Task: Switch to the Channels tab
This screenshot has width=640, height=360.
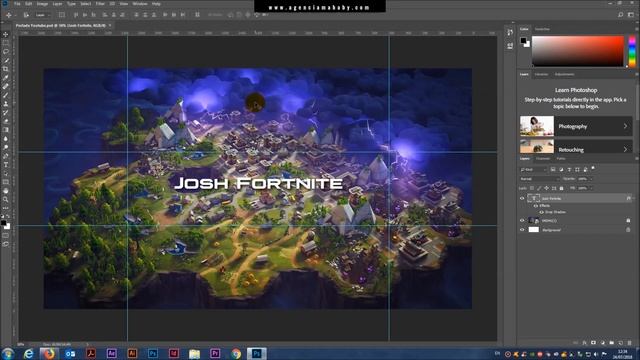Action: 543,159
